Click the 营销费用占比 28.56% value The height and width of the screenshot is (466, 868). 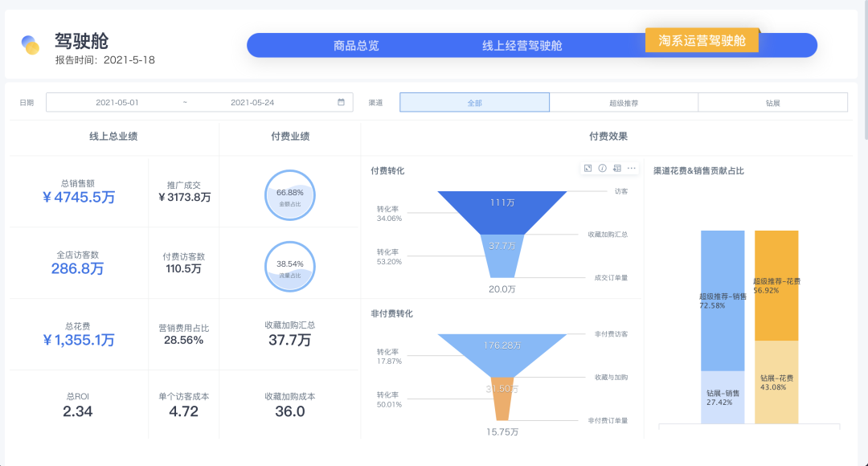184,340
